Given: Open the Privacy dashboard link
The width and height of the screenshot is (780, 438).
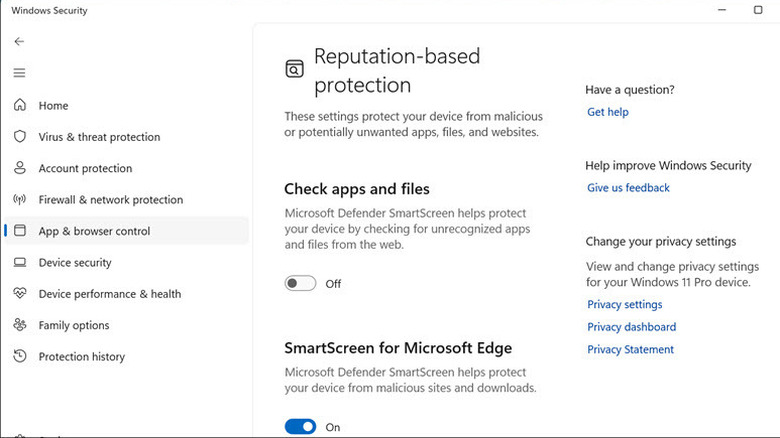Looking at the screenshot, I should pos(631,327).
